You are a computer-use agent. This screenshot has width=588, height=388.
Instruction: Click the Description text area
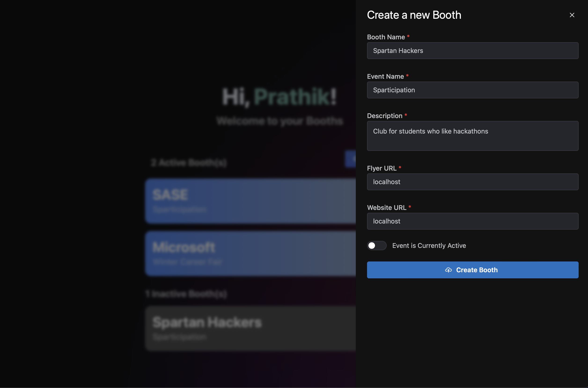[472, 136]
